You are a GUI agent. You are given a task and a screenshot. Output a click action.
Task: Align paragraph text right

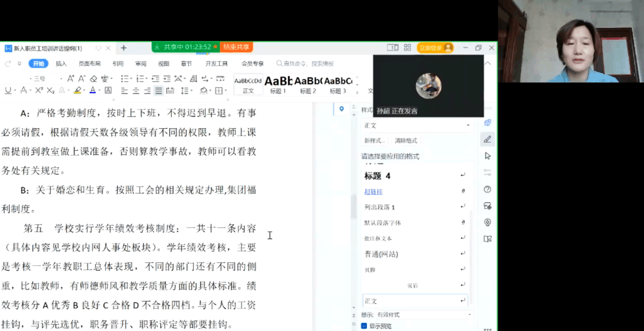coord(147,91)
